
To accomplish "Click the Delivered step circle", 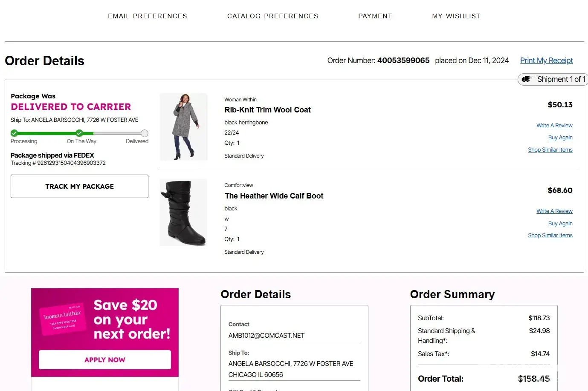I will 145,133.
